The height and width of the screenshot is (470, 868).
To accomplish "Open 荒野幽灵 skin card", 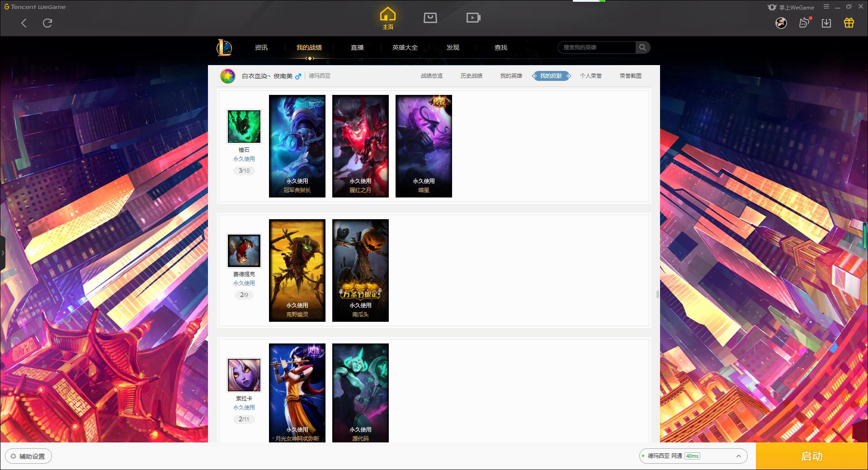I will [297, 270].
